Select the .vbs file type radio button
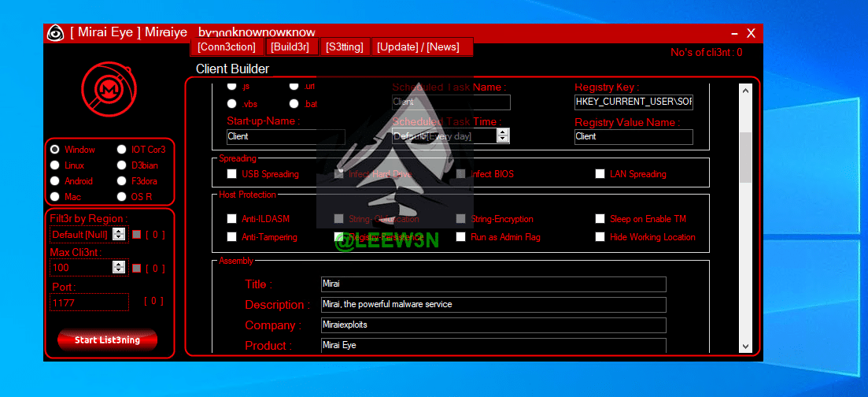The image size is (868, 397). pyautogui.click(x=231, y=103)
